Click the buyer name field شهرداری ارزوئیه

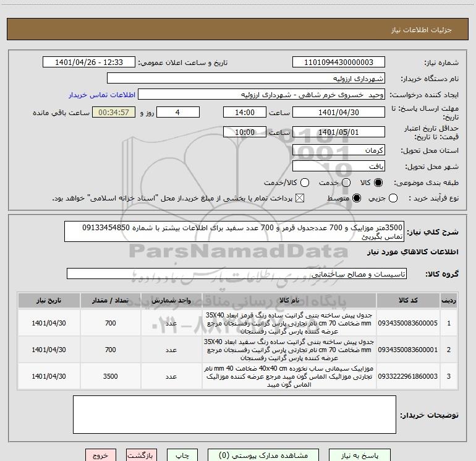click(x=246, y=79)
